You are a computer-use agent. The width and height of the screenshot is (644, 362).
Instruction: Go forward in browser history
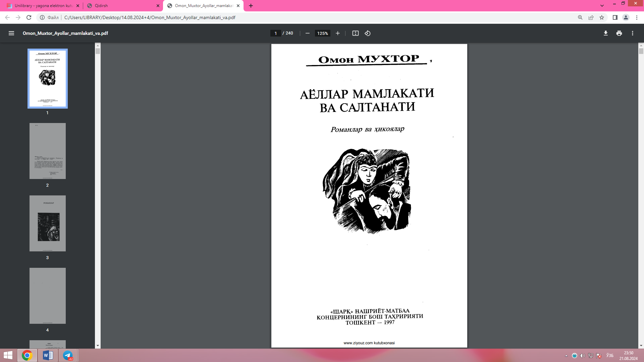18,17
